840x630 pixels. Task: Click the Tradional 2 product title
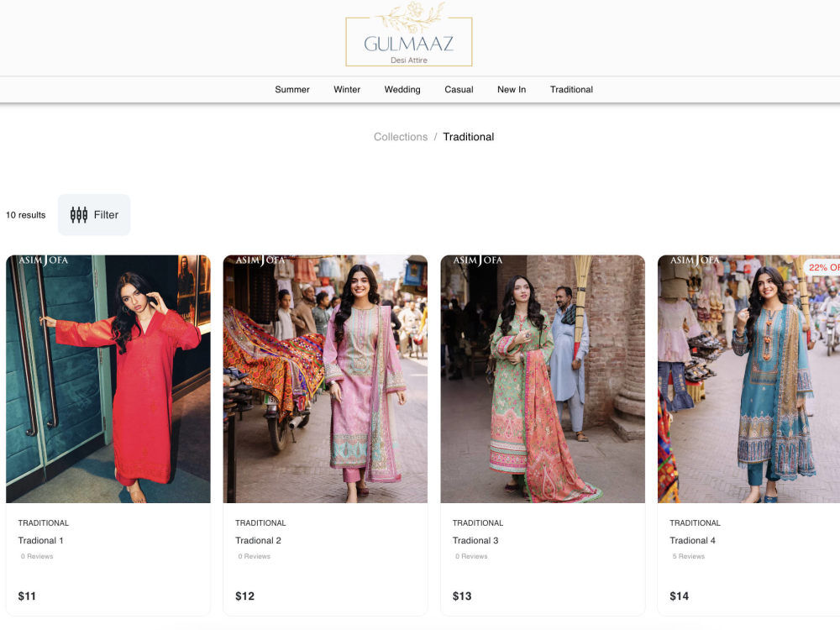click(x=258, y=540)
